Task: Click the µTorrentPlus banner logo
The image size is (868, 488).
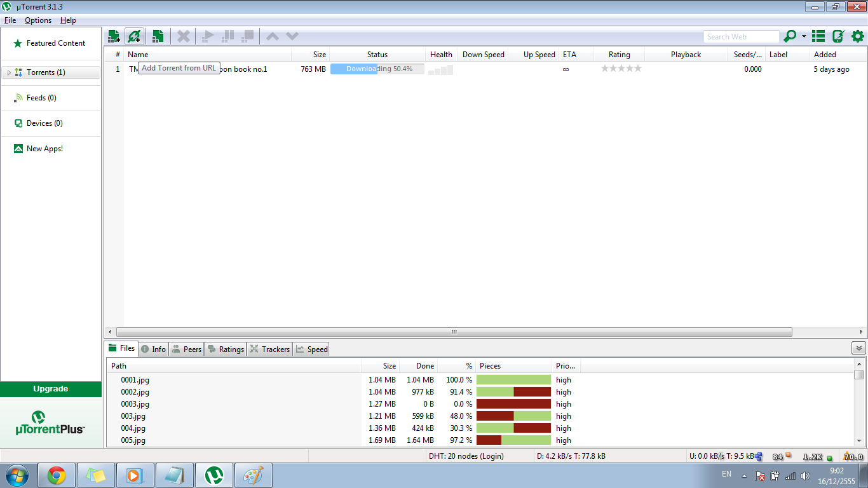Action: coord(51,423)
